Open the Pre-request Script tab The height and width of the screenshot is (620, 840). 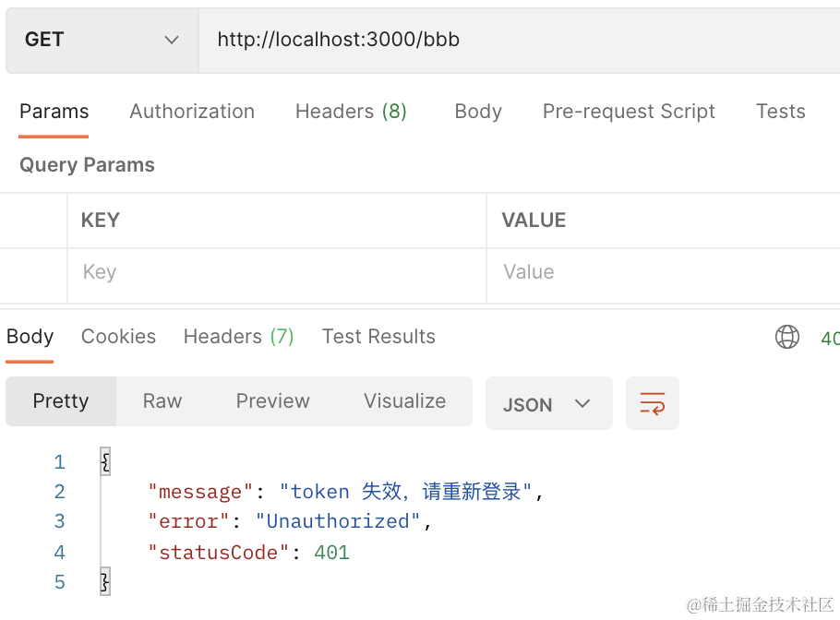[x=629, y=112]
